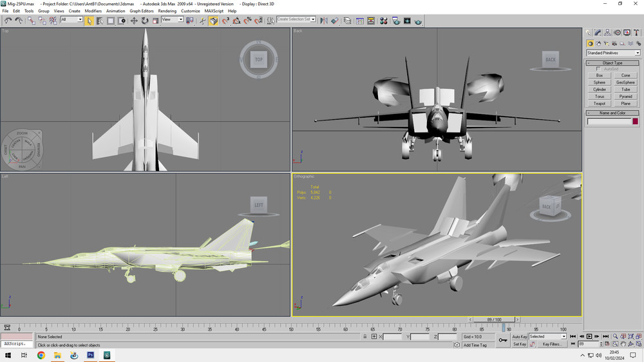Screen dimensions: 644x362
Task: Click the Set Keys large key icon
Action: click(x=503, y=340)
